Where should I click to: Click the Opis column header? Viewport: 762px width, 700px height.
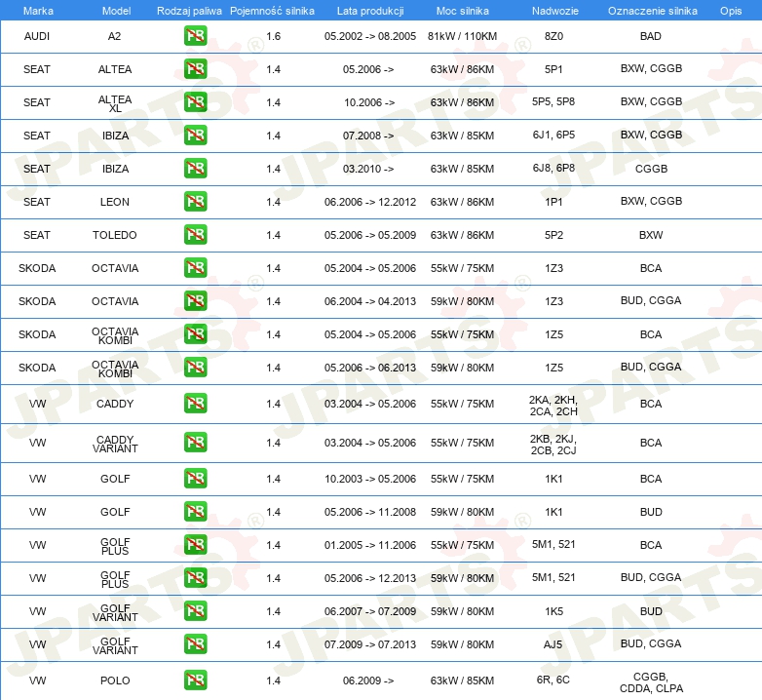(x=731, y=11)
